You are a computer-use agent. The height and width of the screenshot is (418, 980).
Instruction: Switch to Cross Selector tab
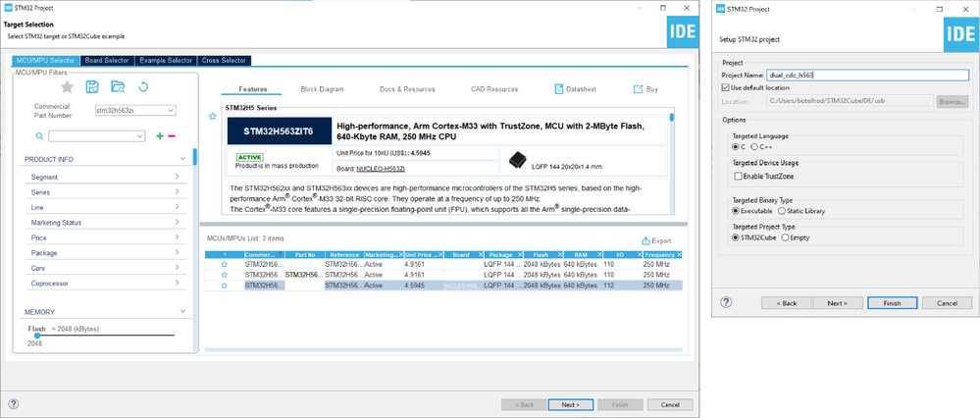coord(225,61)
